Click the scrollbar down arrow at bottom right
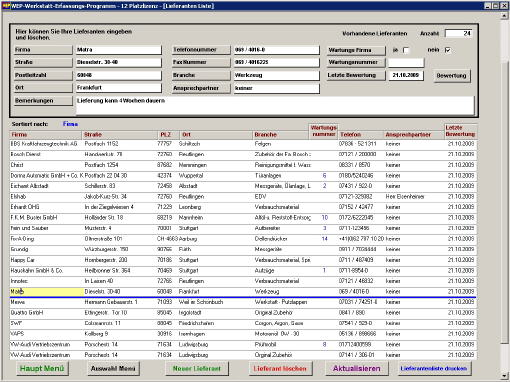Screen dimensions: 510x382 [504, 376]
